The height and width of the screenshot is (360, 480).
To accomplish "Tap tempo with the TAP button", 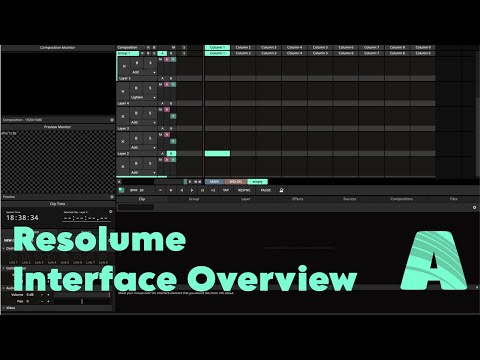I will (226, 190).
